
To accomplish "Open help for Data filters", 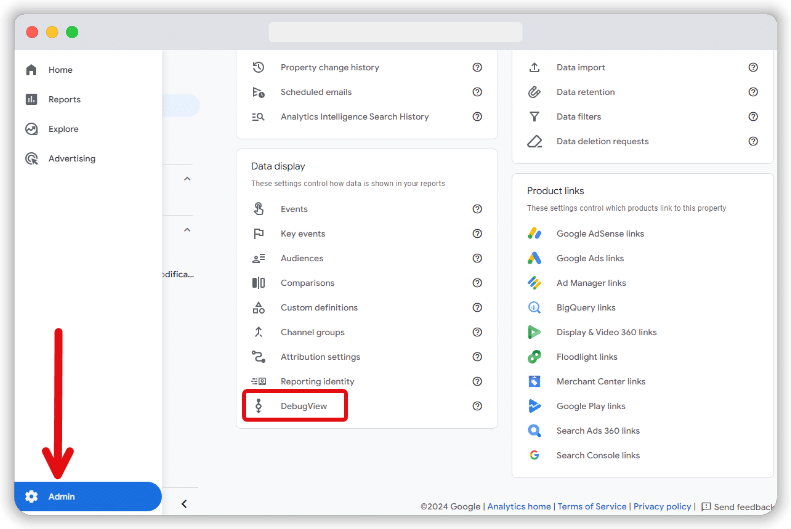I will pyautogui.click(x=753, y=116).
